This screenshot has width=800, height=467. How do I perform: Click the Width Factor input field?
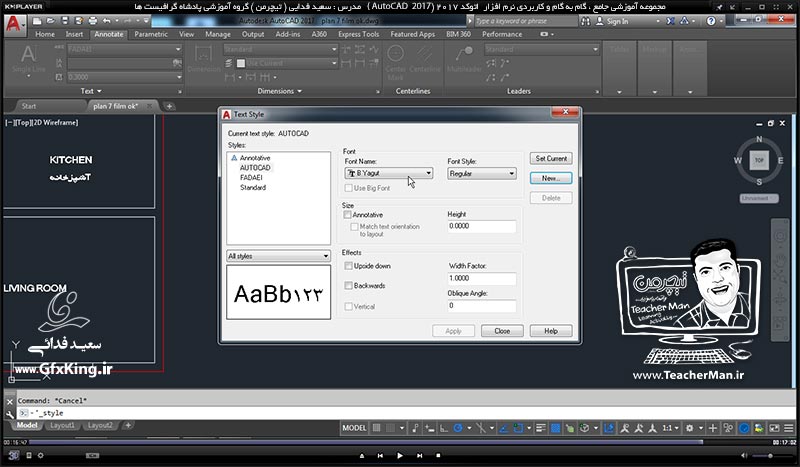coord(482,278)
